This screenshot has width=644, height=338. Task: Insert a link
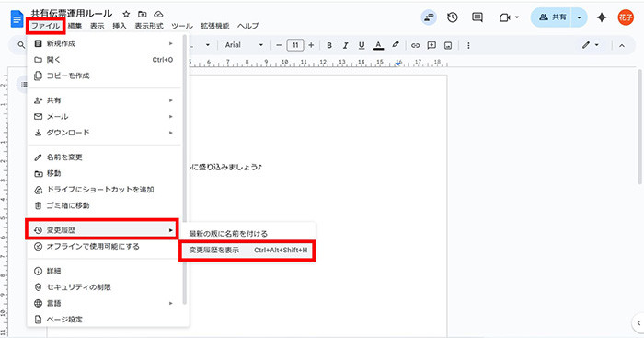tap(415, 45)
